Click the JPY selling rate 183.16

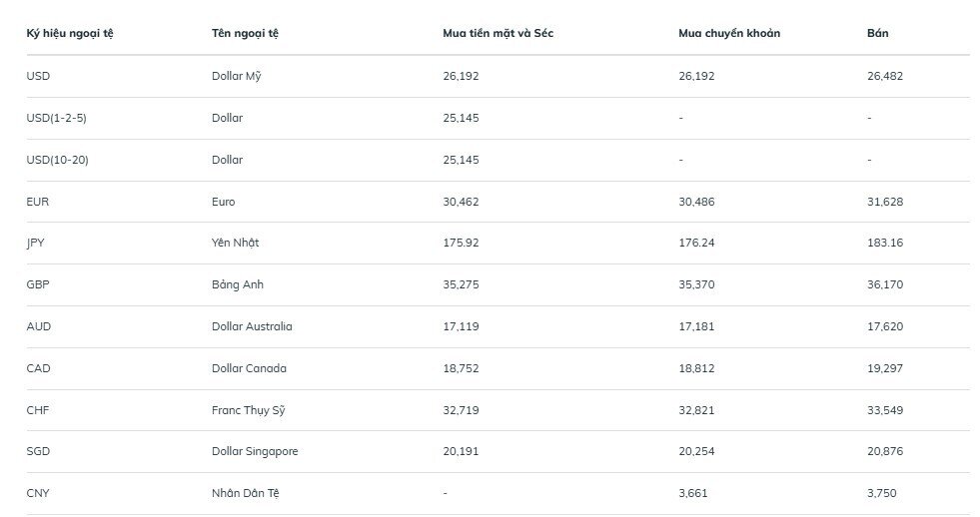[x=884, y=243]
